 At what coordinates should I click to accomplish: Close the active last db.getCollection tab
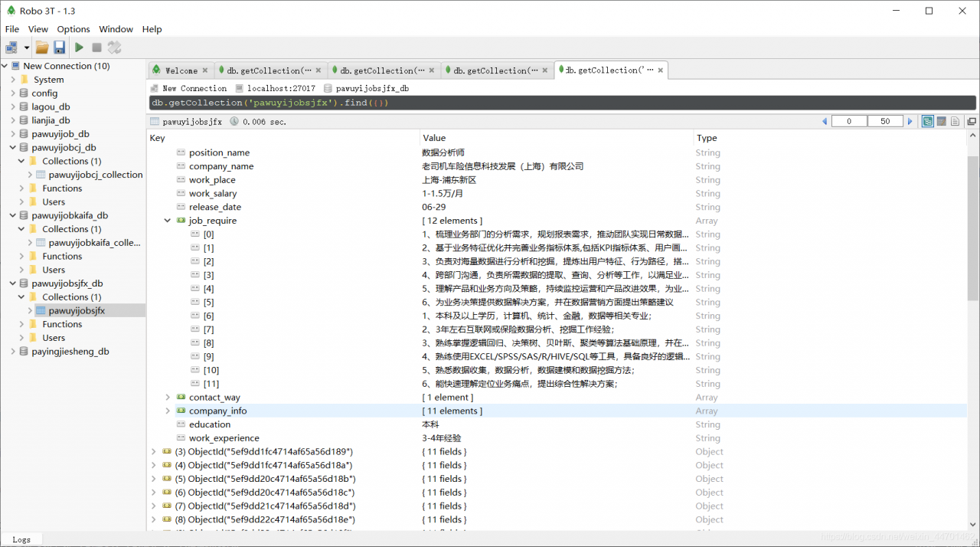point(661,70)
